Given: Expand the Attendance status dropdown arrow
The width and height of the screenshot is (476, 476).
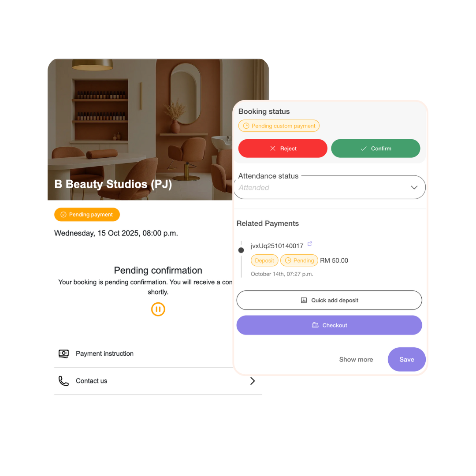Looking at the screenshot, I should (414, 187).
